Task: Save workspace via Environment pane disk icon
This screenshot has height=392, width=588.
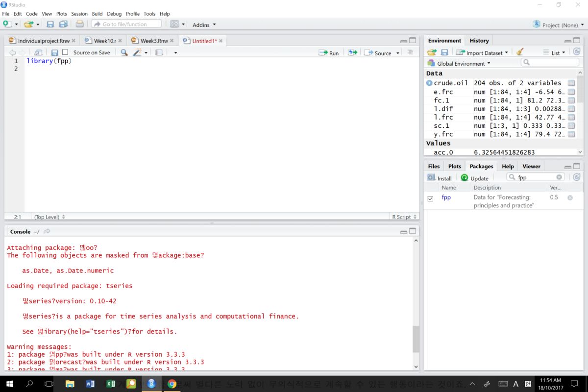Action: coord(444,52)
